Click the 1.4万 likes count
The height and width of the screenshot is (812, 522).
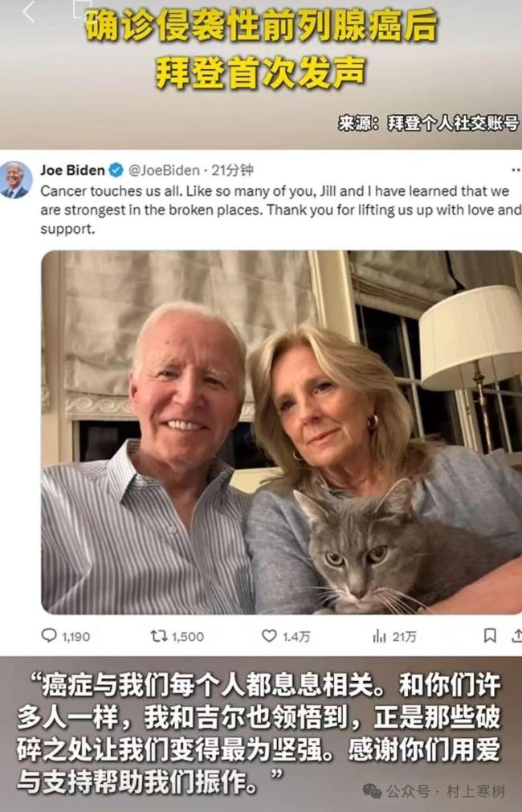coord(296,636)
